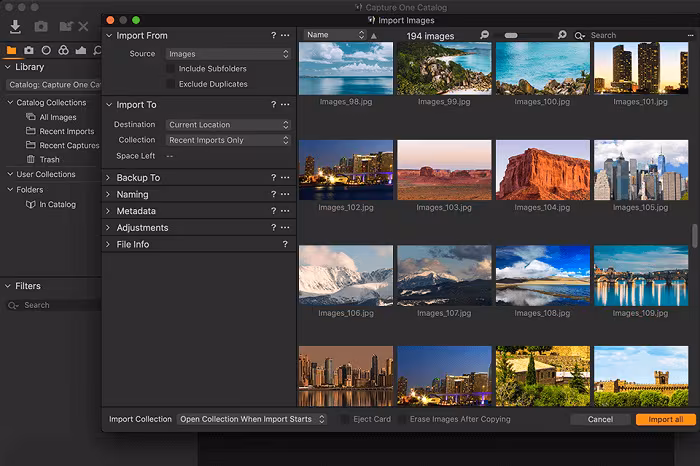Click the zoom-out magnifier for thumbnails
The width and height of the screenshot is (700, 466).
coord(485,35)
